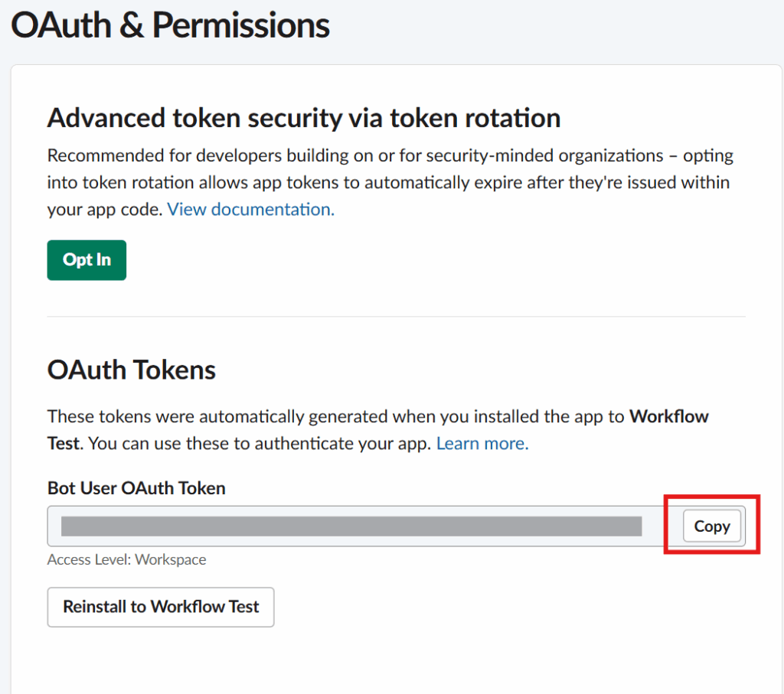Copy the Bot User OAuth Token
The image size is (784, 694).
[x=712, y=526]
